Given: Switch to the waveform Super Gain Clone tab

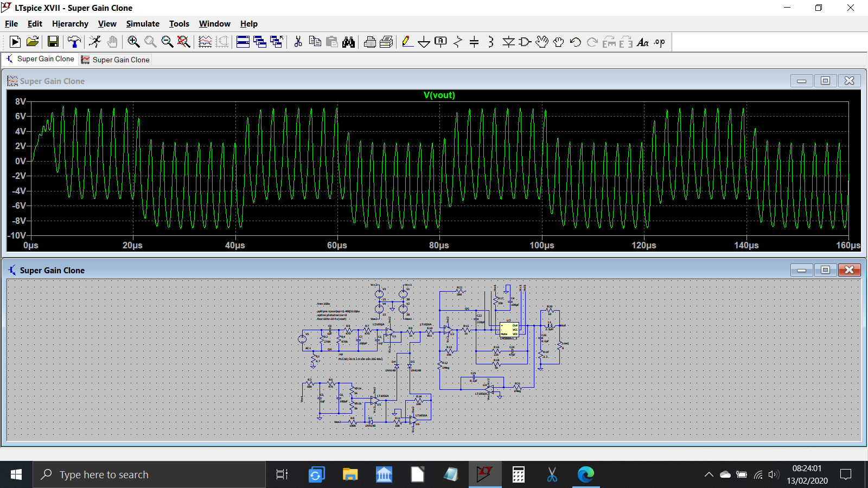Looking at the screenshot, I should coord(116,60).
